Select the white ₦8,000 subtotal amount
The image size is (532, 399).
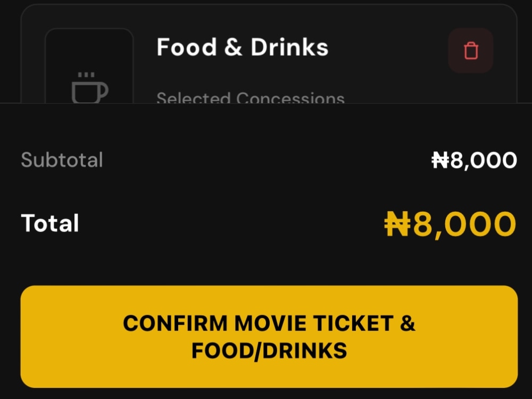[474, 160]
